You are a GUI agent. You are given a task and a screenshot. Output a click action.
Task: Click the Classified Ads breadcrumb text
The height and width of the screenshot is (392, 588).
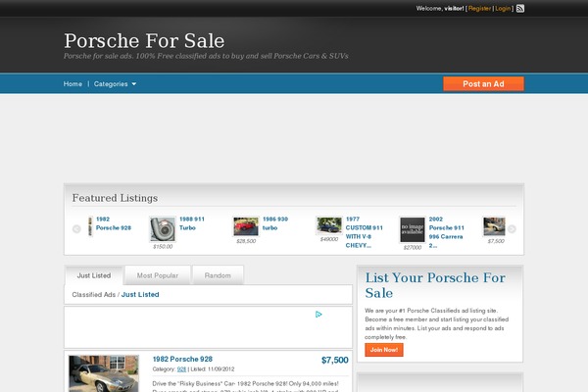click(94, 294)
